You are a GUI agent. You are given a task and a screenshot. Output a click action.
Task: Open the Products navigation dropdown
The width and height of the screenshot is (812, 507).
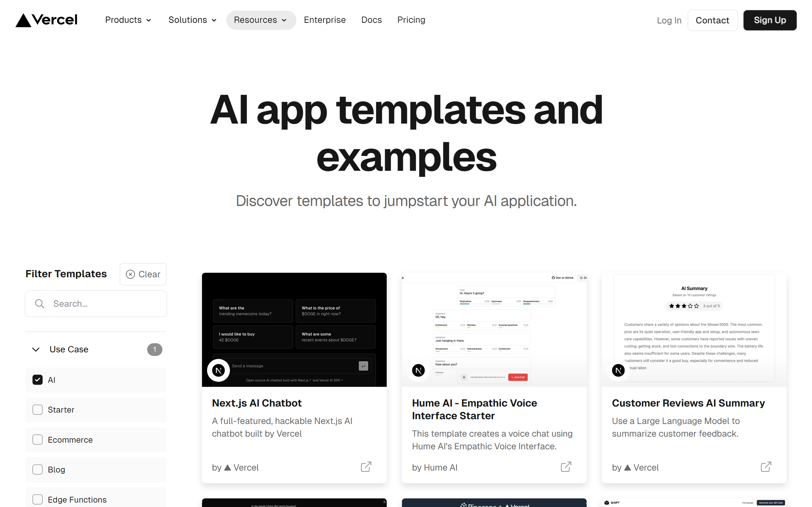point(126,20)
